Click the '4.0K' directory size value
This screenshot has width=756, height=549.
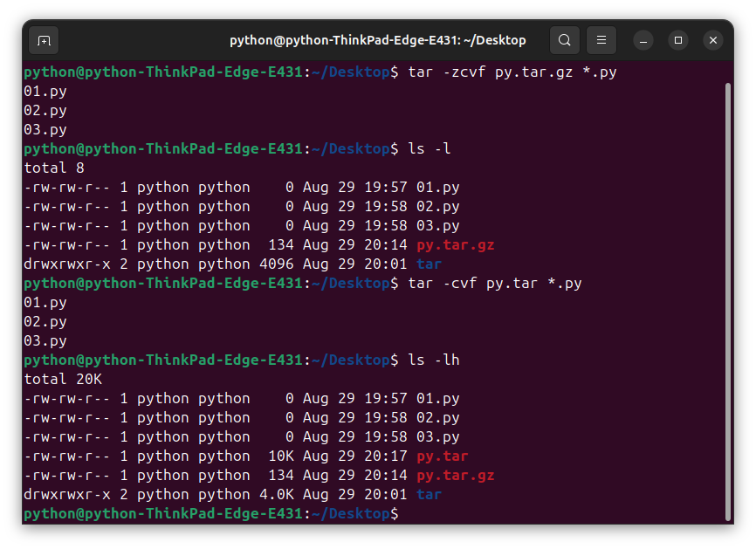click(x=277, y=495)
